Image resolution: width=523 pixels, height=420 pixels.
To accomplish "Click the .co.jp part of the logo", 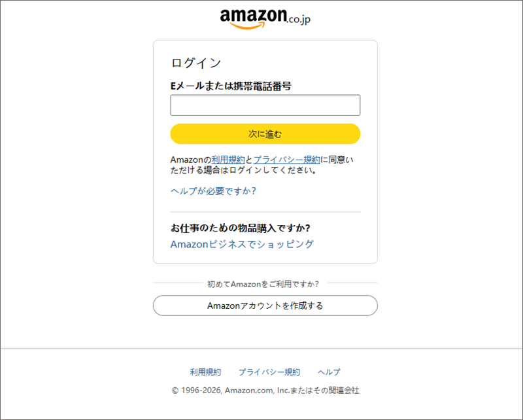I will (x=298, y=20).
